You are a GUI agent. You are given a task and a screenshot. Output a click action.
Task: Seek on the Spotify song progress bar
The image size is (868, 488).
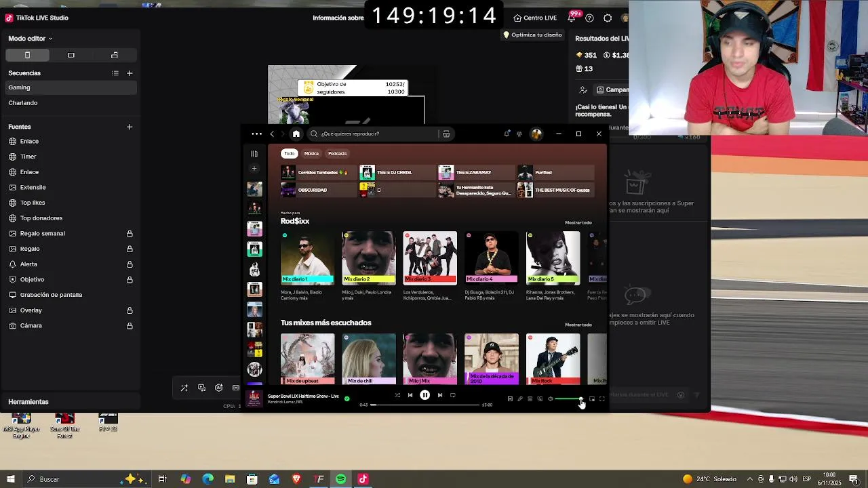click(425, 405)
